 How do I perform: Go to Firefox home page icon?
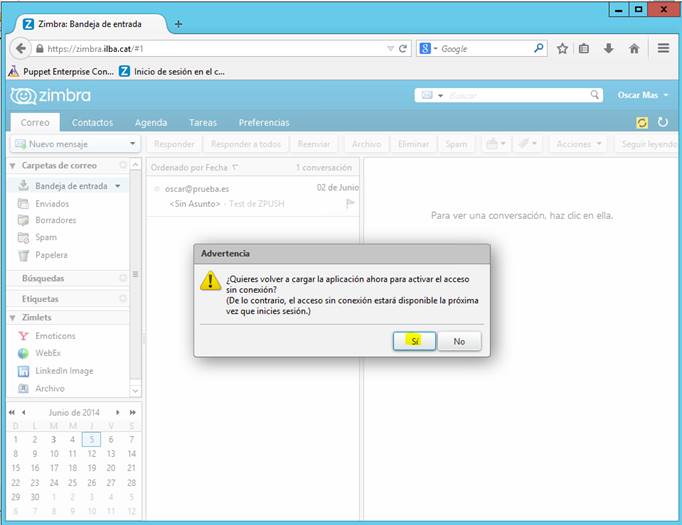(x=634, y=49)
